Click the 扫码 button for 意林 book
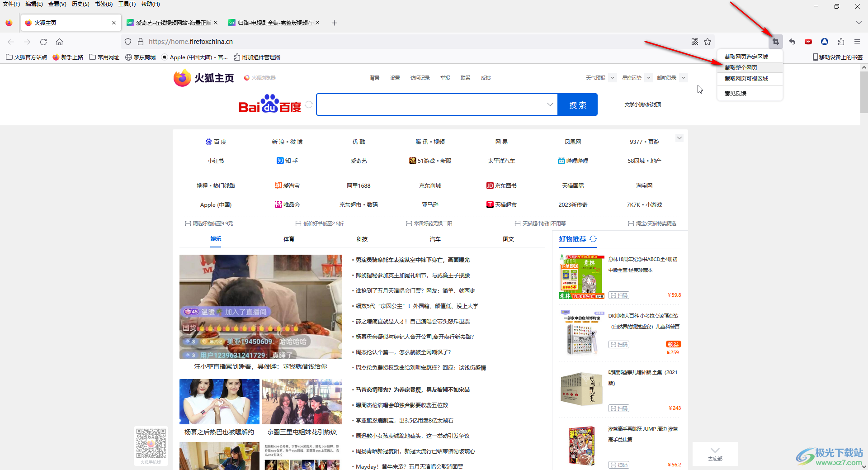Image resolution: width=868 pixels, height=470 pixels. pos(619,295)
